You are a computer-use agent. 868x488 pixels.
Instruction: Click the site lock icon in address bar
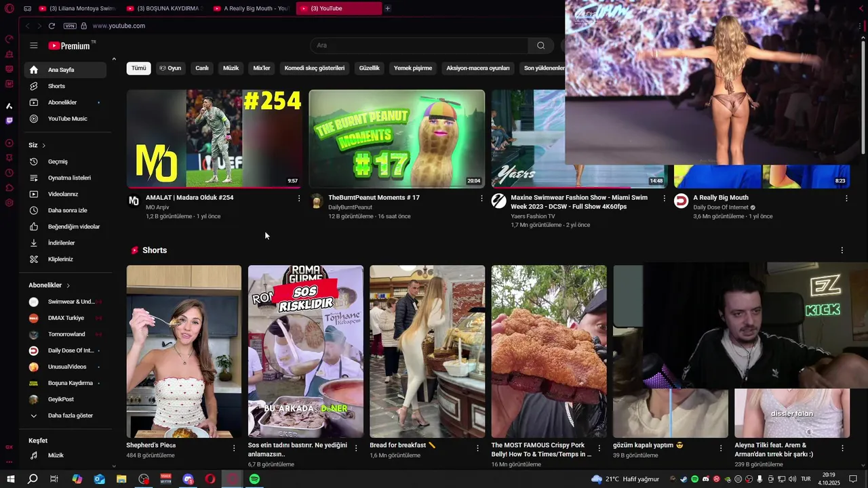(x=84, y=26)
